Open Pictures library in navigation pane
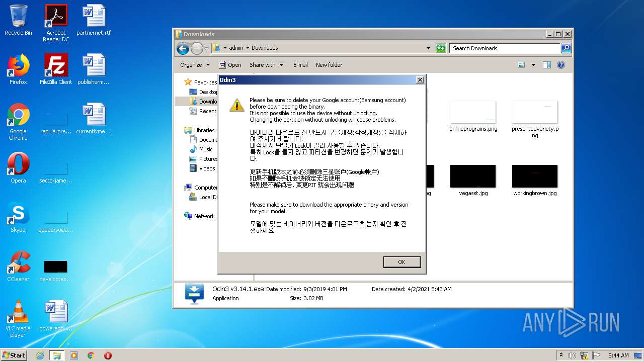 (x=203, y=159)
